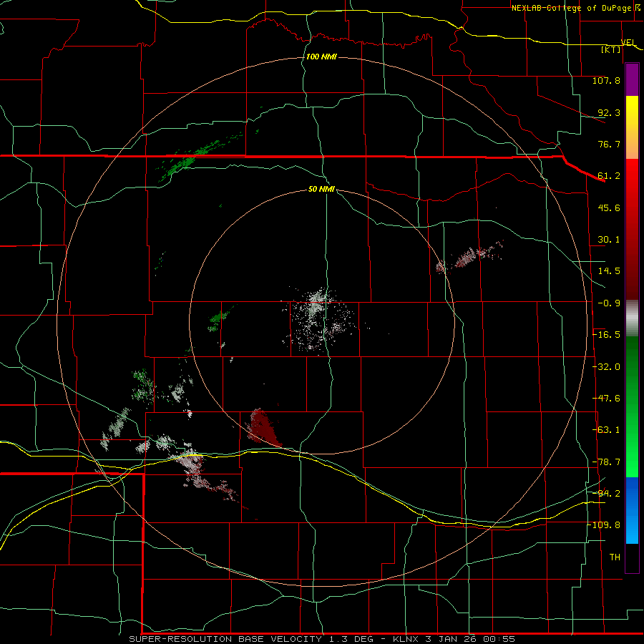Click the -16.5 velocity scale value

[x=606, y=335]
